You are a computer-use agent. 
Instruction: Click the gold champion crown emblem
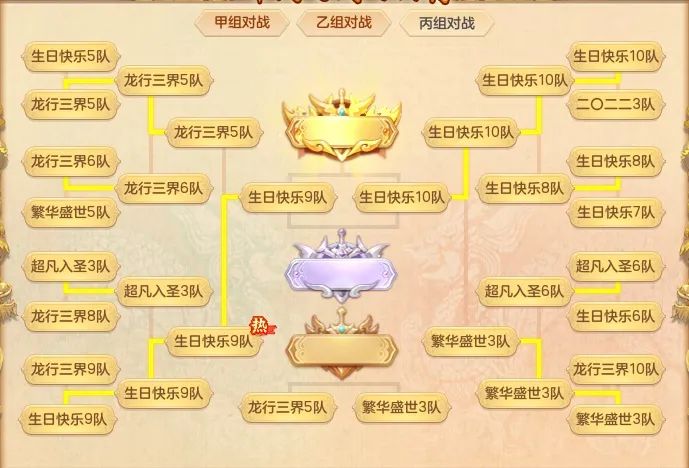pos(342,125)
